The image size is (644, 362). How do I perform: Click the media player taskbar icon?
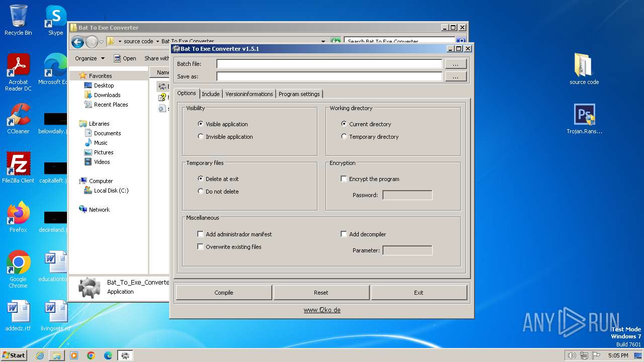pos(74,355)
